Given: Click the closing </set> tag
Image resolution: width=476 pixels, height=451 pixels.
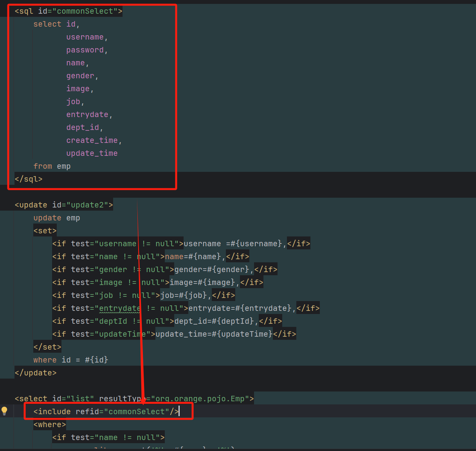Looking at the screenshot, I should (x=47, y=347).
